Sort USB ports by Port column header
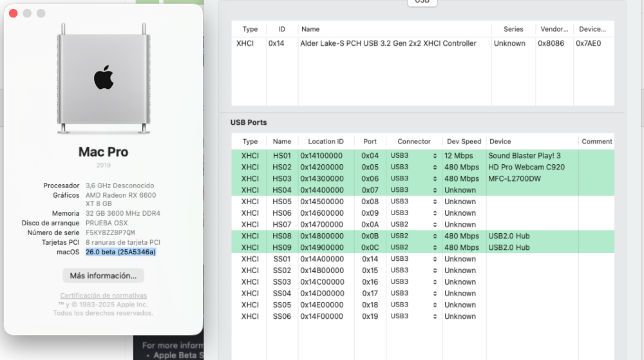 pyautogui.click(x=370, y=141)
